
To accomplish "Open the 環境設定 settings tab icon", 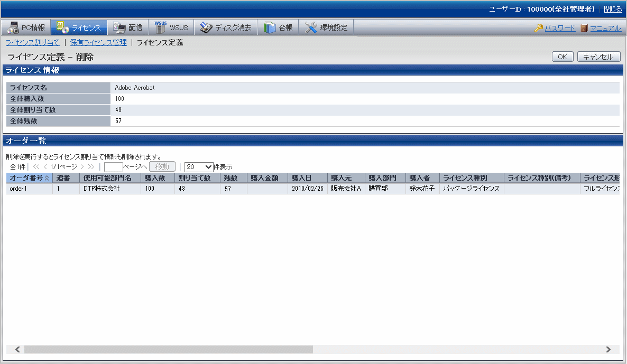I will (x=311, y=27).
